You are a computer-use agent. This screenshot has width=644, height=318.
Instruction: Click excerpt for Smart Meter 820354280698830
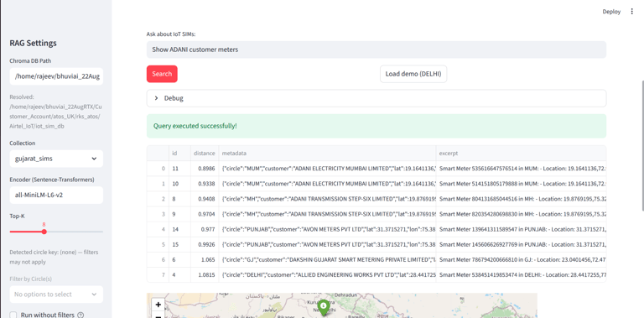point(521,214)
